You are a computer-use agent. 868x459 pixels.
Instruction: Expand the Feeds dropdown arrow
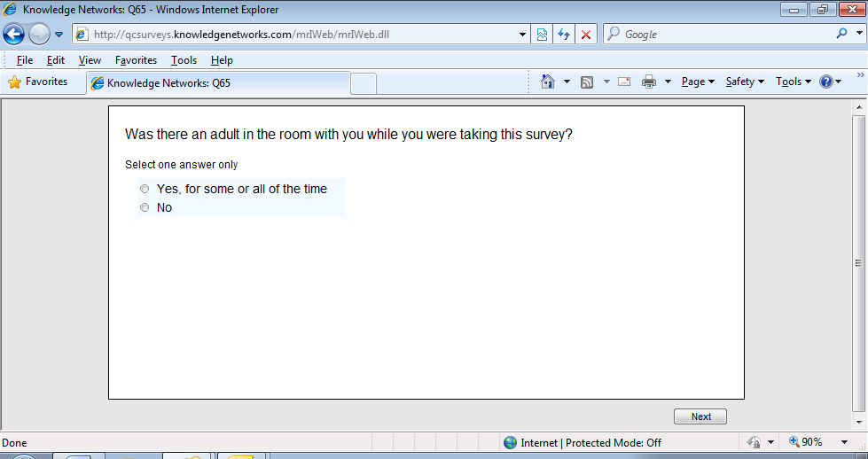click(606, 82)
